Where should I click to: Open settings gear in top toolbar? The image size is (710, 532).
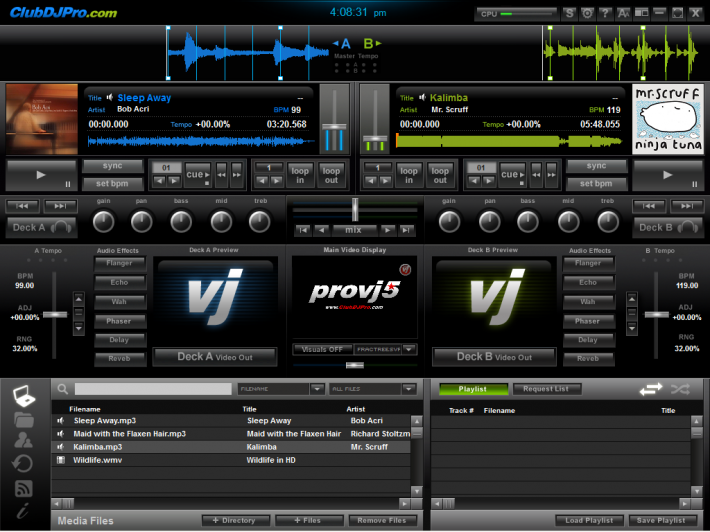pyautogui.click(x=587, y=14)
